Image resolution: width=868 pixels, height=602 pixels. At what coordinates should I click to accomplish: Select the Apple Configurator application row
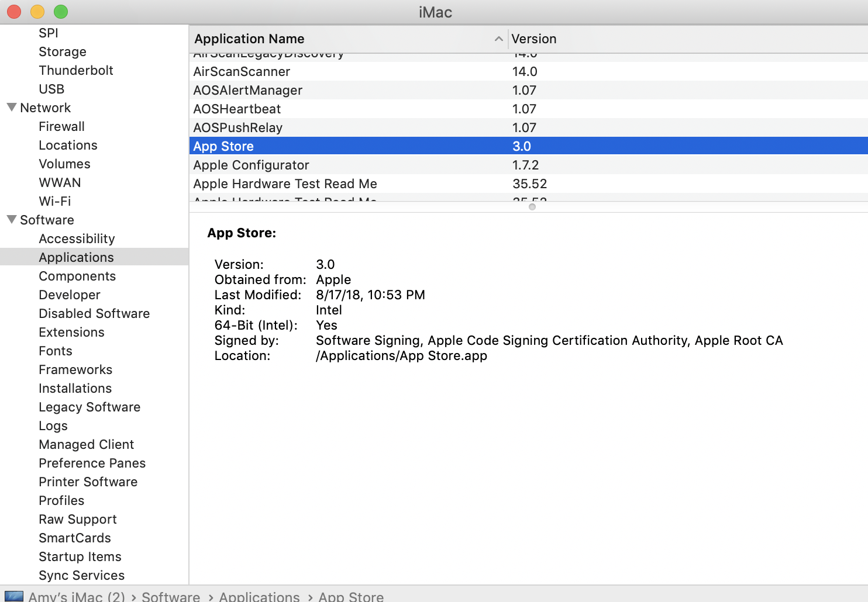(x=529, y=165)
